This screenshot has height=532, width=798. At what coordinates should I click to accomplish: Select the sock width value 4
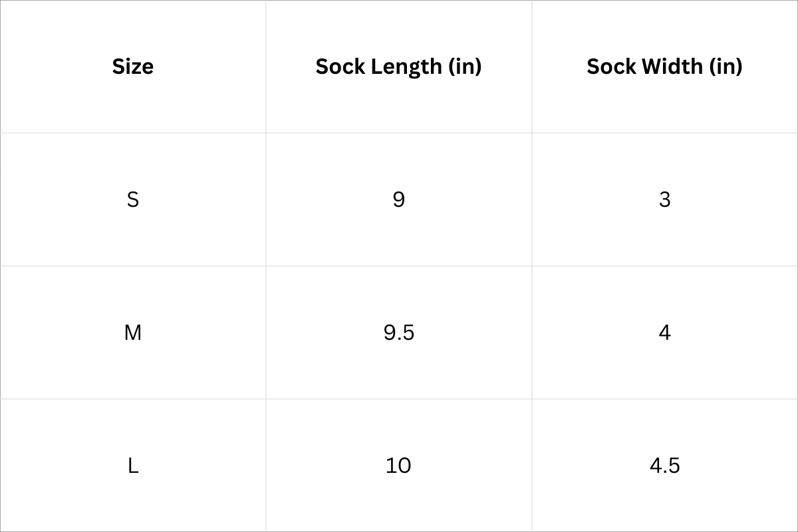click(665, 332)
